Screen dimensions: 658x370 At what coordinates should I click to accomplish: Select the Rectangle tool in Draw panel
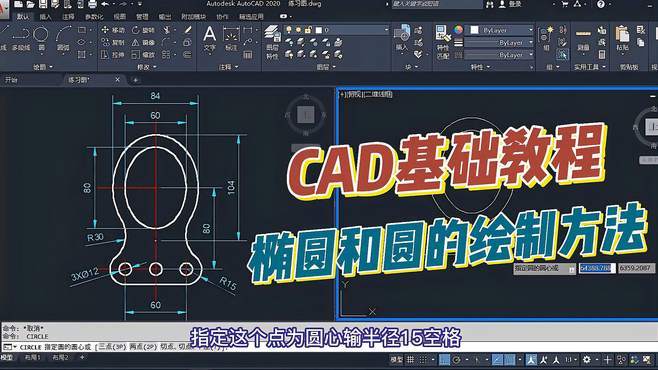tap(82, 30)
